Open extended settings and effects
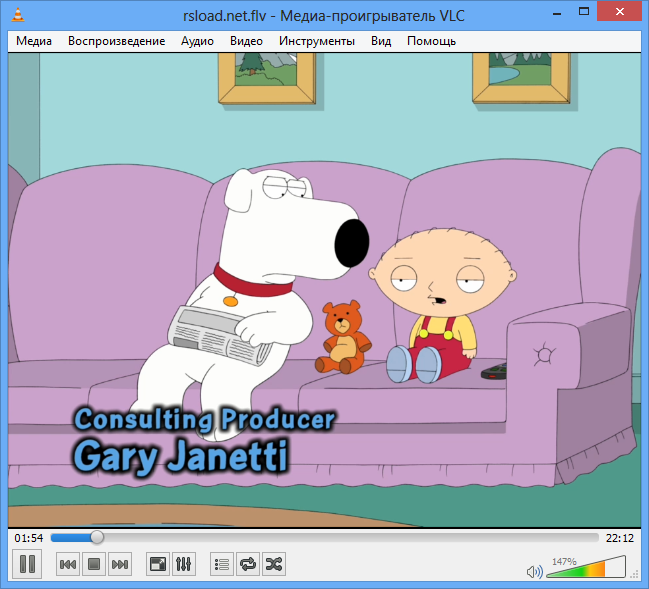The image size is (649, 589). point(183,564)
